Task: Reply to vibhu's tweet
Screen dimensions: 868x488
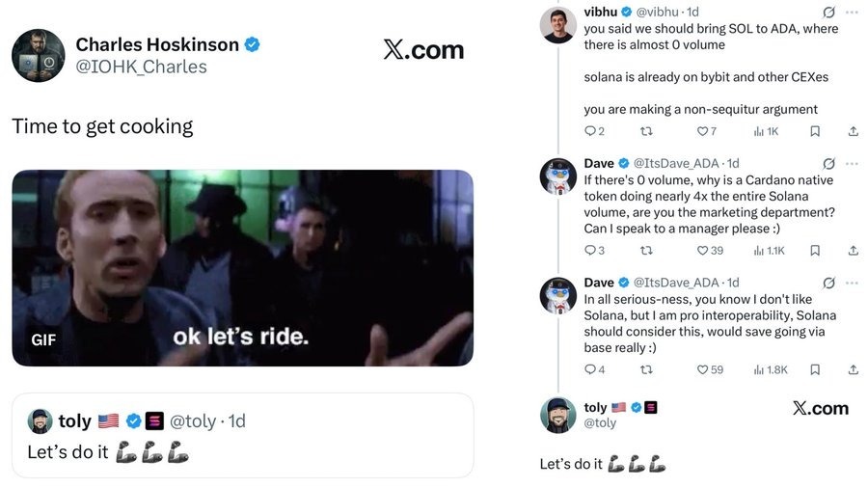Action: coord(590,131)
